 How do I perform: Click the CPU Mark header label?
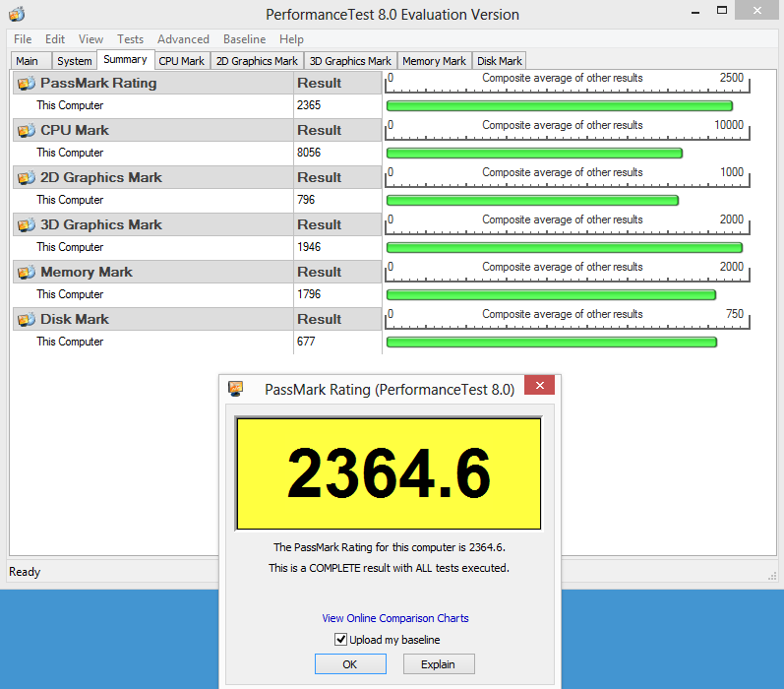click(x=75, y=130)
